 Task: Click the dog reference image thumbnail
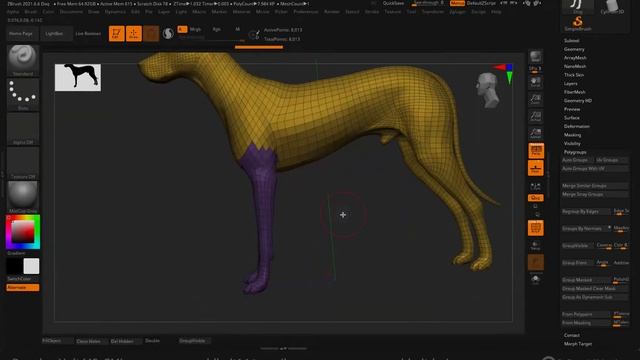[x=78, y=77]
